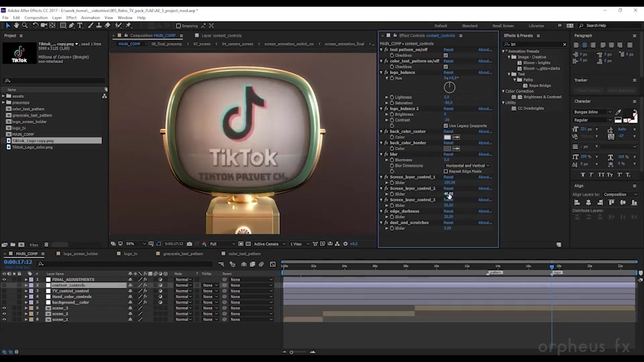The image size is (644, 362).
Task: Open the Effect menu
Action: click(71, 17)
